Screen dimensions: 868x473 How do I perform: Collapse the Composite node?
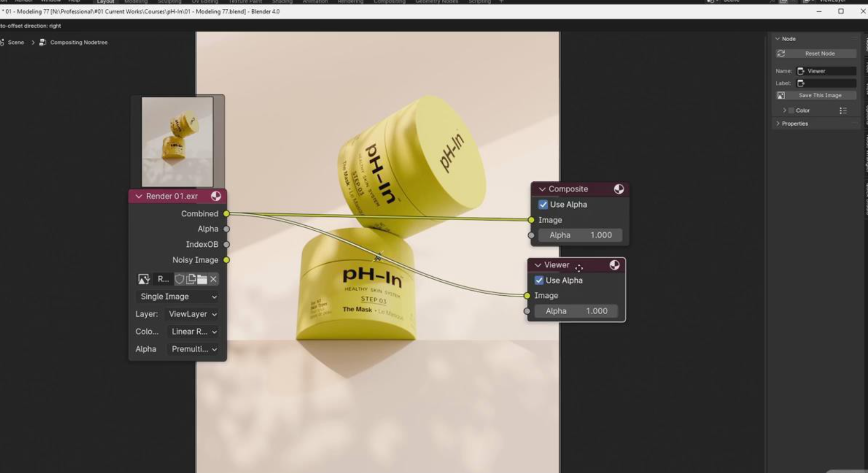[x=542, y=189]
